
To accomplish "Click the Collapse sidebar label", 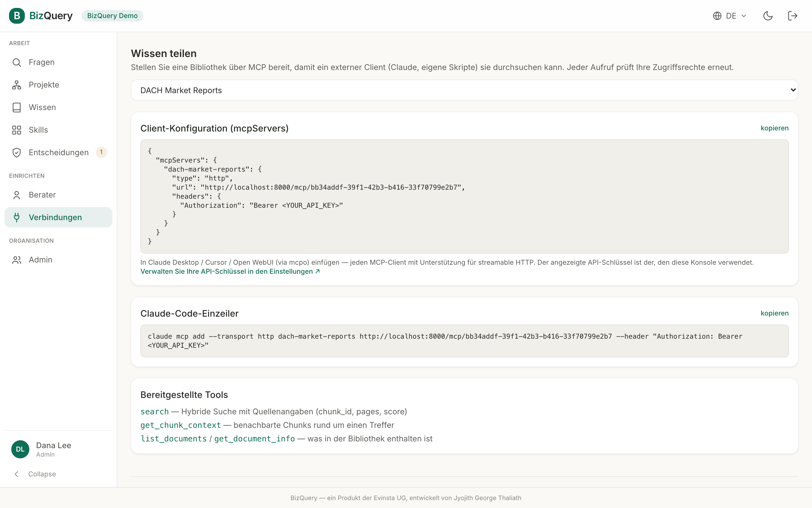I will coord(42,474).
